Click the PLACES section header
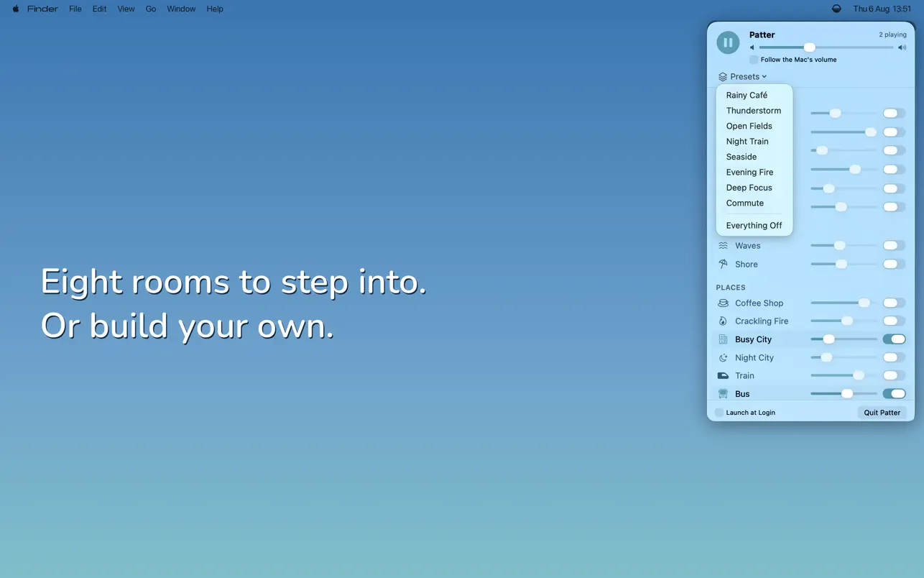This screenshot has width=924, height=578. (731, 288)
